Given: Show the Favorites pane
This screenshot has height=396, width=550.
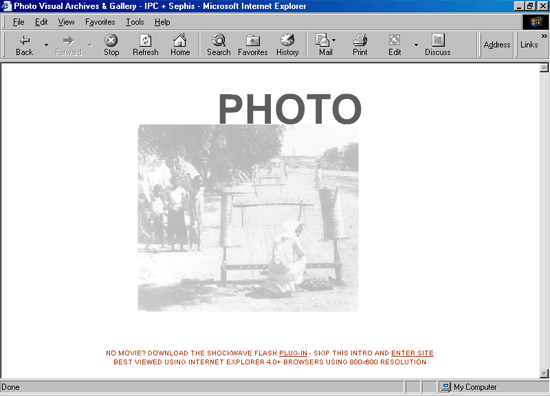Looking at the screenshot, I should [x=253, y=45].
